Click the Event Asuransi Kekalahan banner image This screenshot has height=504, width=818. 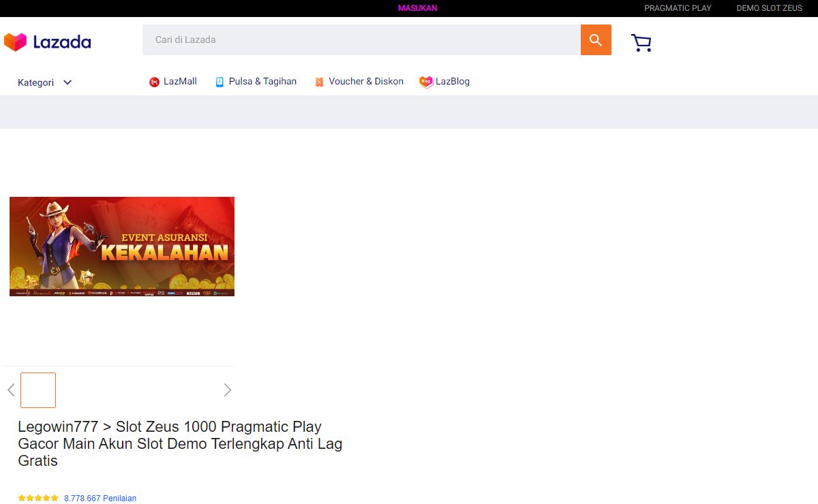pos(122,247)
